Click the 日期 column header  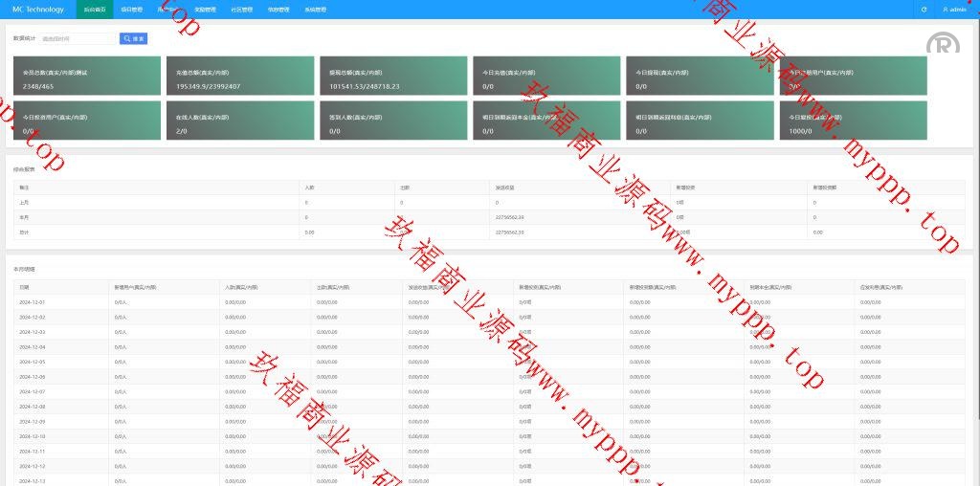coord(25,287)
